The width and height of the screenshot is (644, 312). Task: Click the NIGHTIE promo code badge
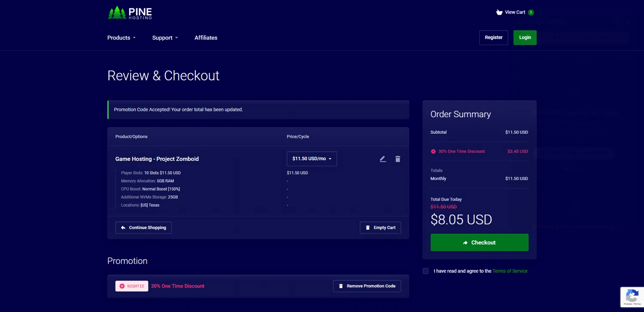[132, 286]
